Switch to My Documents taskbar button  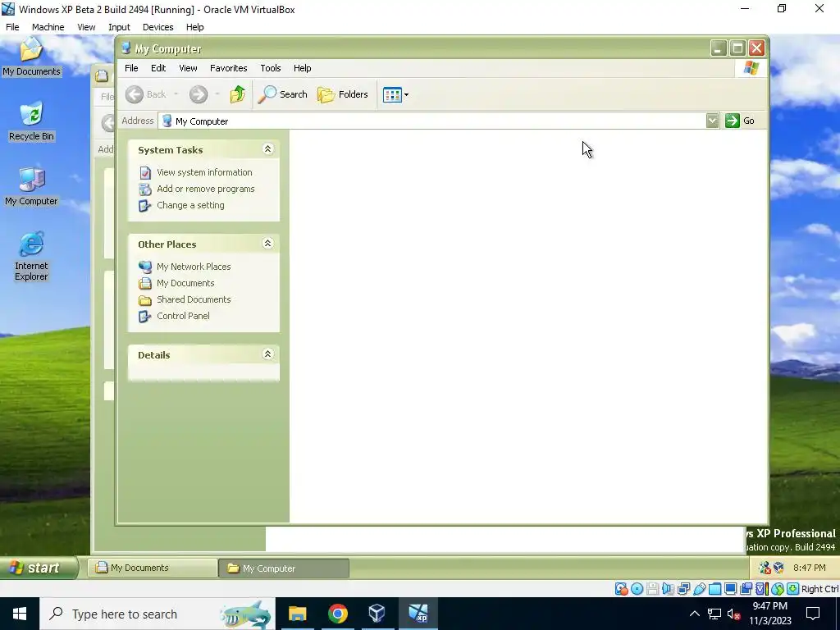(x=152, y=568)
